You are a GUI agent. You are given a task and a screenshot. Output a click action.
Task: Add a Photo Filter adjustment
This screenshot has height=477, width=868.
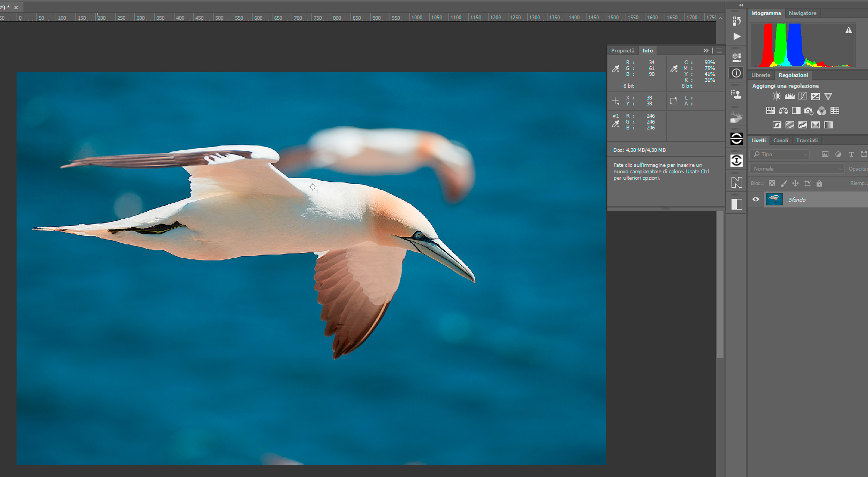point(809,111)
